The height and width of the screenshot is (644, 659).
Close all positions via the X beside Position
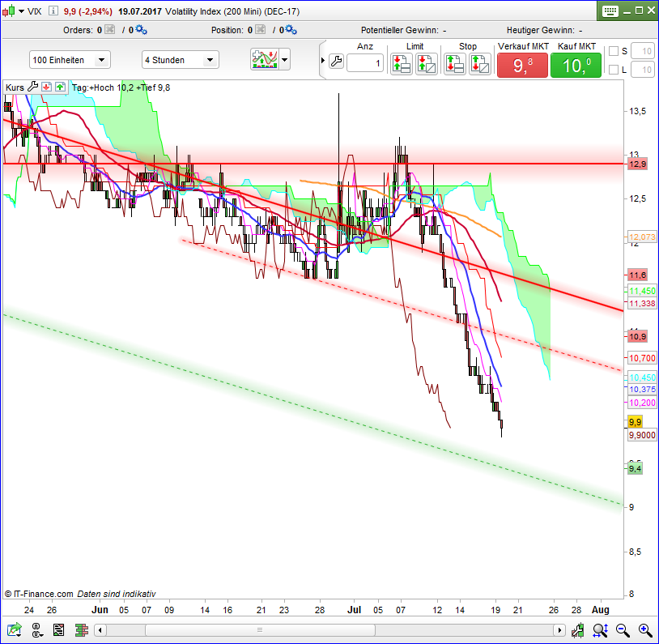261,29
